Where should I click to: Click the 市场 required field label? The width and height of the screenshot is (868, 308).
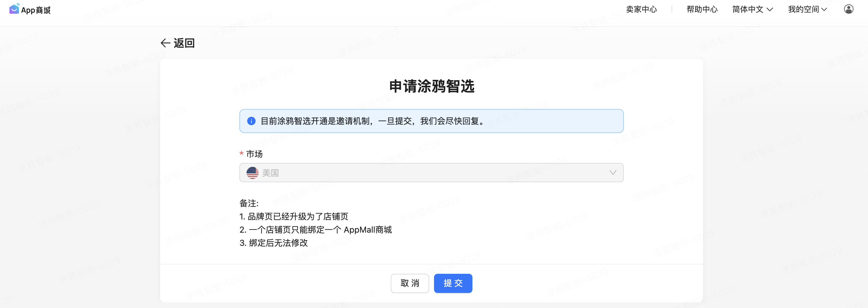[254, 154]
